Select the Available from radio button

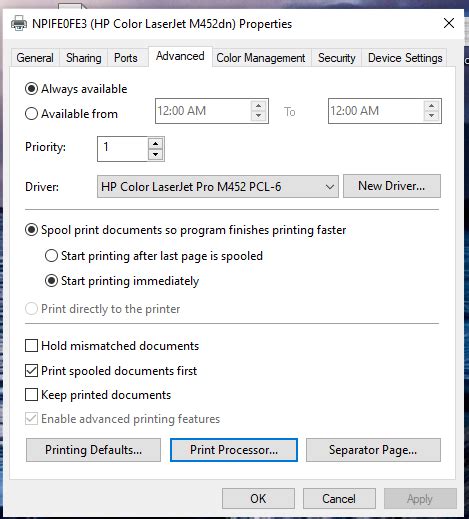pos(31,114)
